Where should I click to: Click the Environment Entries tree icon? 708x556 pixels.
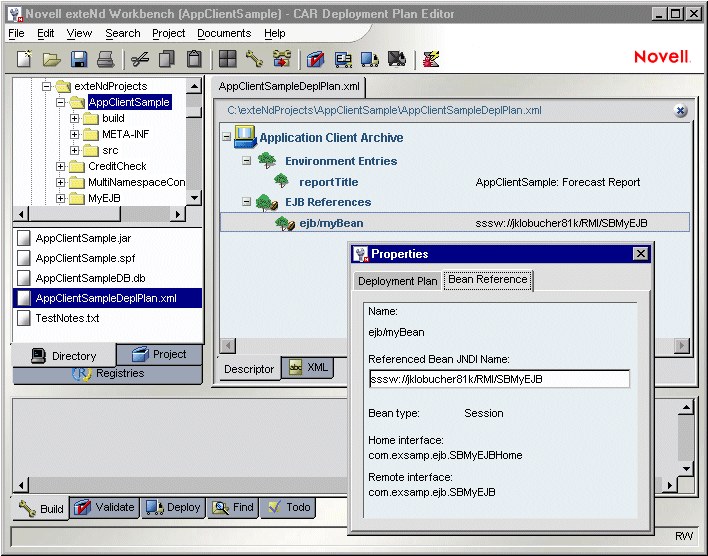(x=267, y=160)
